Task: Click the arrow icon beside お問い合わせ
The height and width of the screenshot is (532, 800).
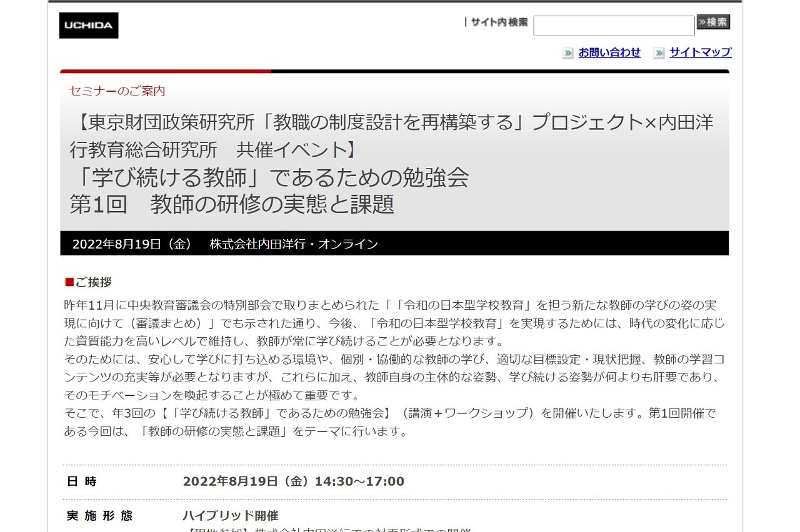Action: click(567, 53)
